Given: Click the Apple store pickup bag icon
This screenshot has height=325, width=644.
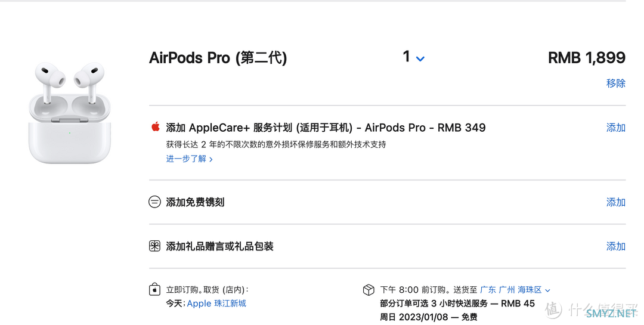Looking at the screenshot, I should [154, 289].
